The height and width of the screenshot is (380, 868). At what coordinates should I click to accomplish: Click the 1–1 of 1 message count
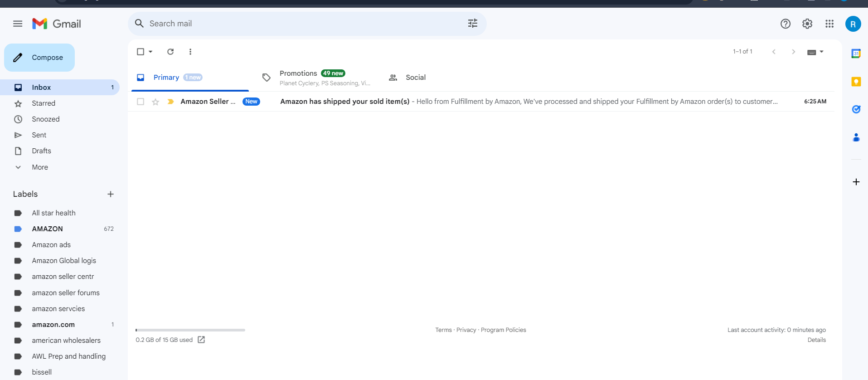click(742, 52)
